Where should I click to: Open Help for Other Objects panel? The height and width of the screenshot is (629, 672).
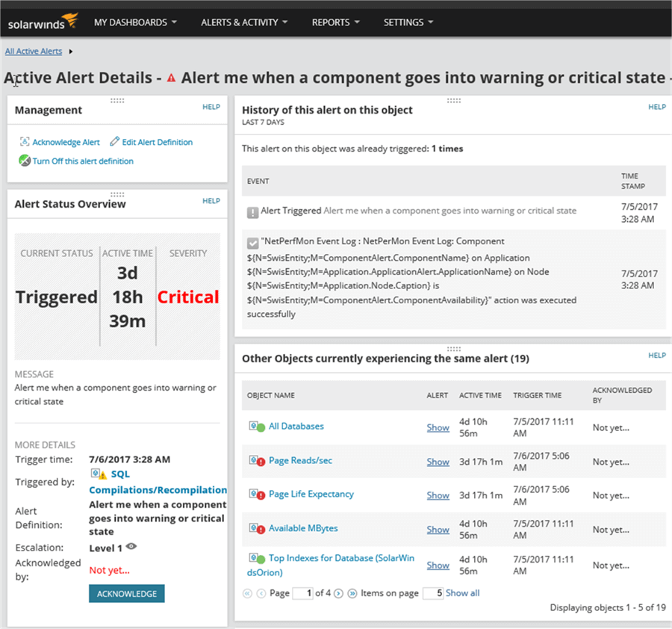[x=657, y=355]
